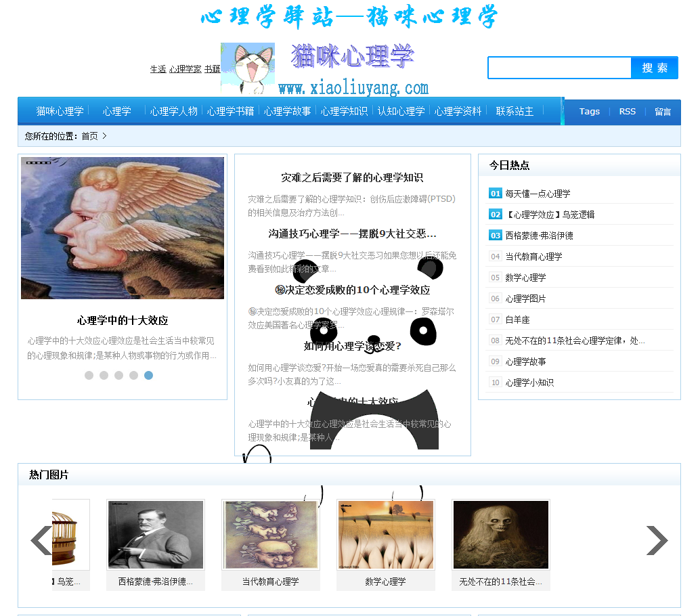Open the skull-face picture thumbnail

[x=501, y=535]
